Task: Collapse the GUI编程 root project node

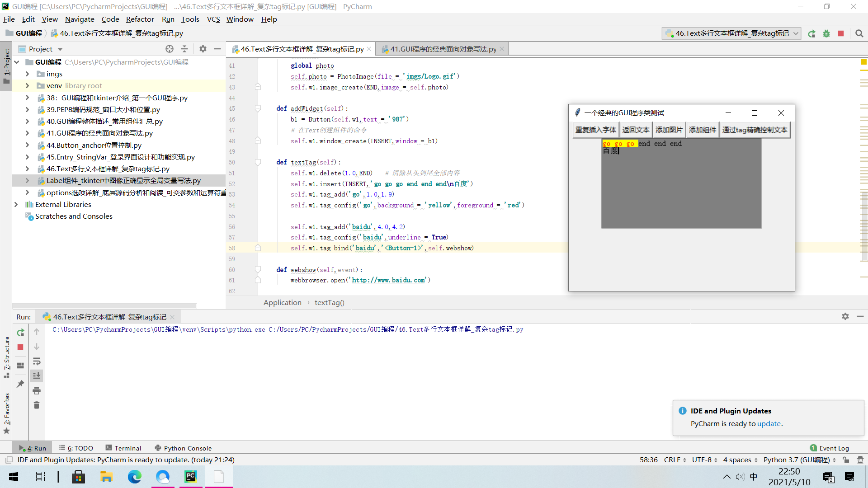Action: (17, 62)
